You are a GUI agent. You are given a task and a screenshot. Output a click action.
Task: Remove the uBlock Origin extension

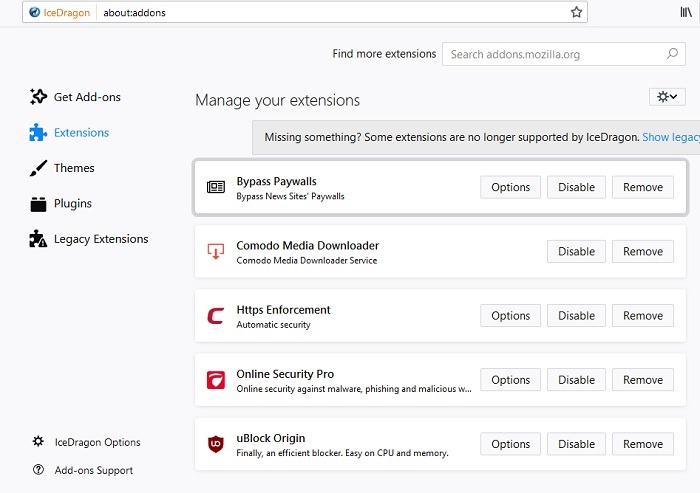point(643,444)
